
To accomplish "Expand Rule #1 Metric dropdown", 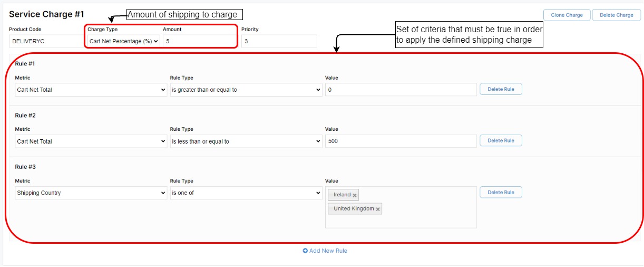I will pos(91,90).
